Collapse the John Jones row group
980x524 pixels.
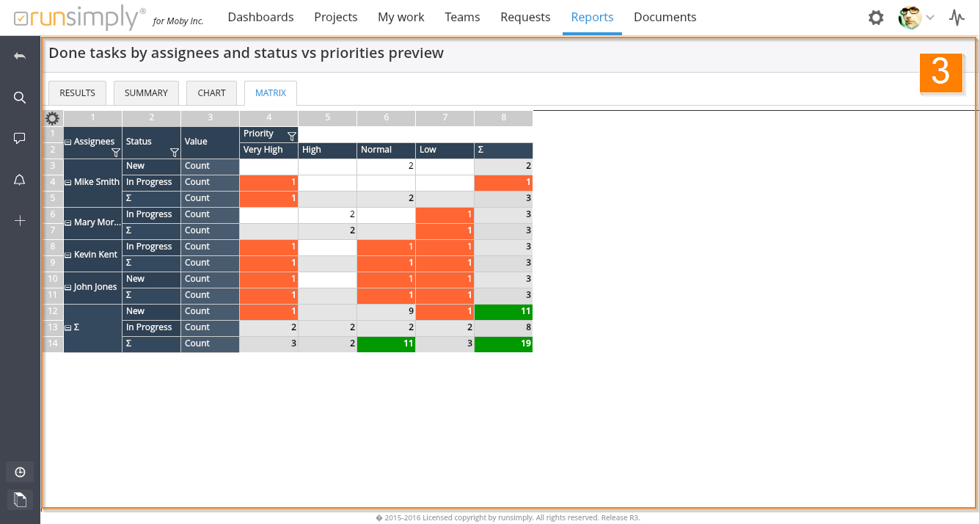point(68,287)
